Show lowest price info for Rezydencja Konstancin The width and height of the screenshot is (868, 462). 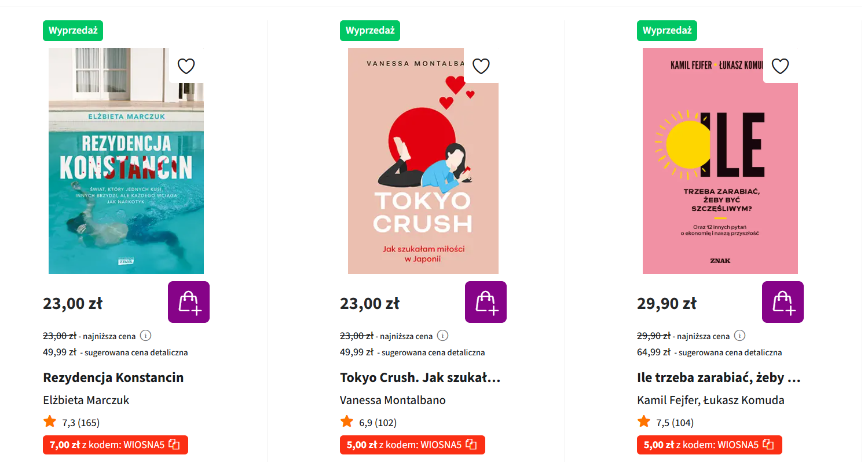coord(146,336)
